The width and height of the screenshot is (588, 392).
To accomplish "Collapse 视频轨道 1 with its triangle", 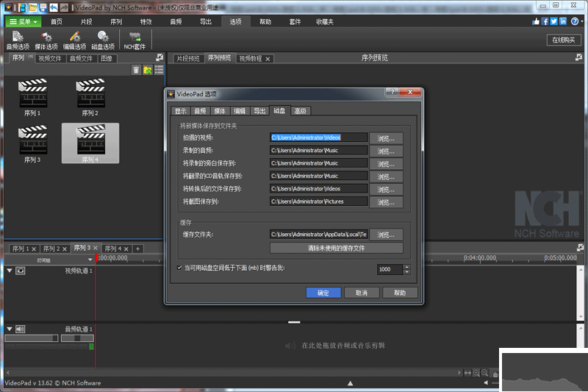I will 10,271.
